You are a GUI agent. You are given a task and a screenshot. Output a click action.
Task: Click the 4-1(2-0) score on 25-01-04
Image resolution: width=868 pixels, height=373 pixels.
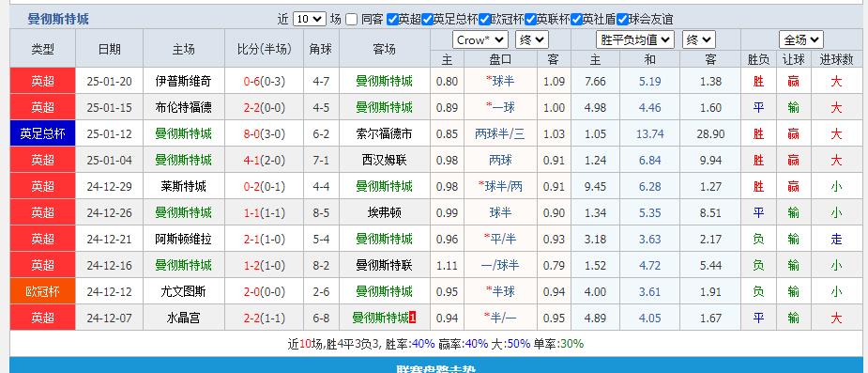(x=264, y=161)
